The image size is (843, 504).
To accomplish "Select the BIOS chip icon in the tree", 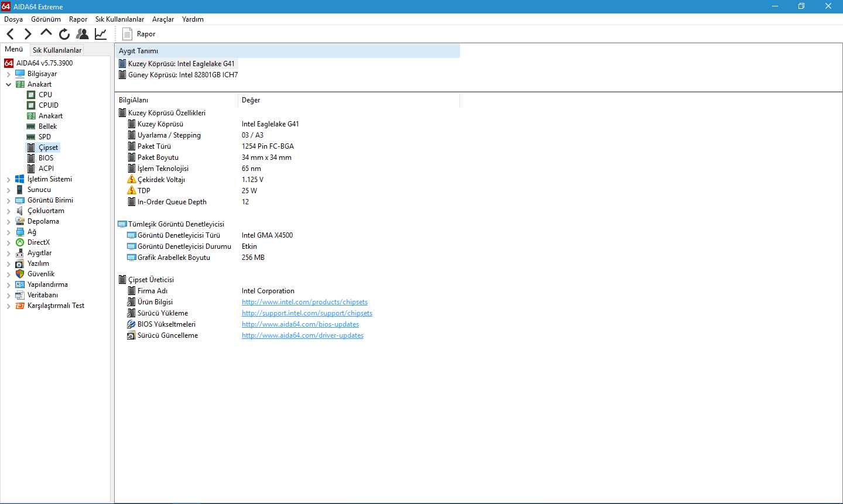I will (31, 158).
